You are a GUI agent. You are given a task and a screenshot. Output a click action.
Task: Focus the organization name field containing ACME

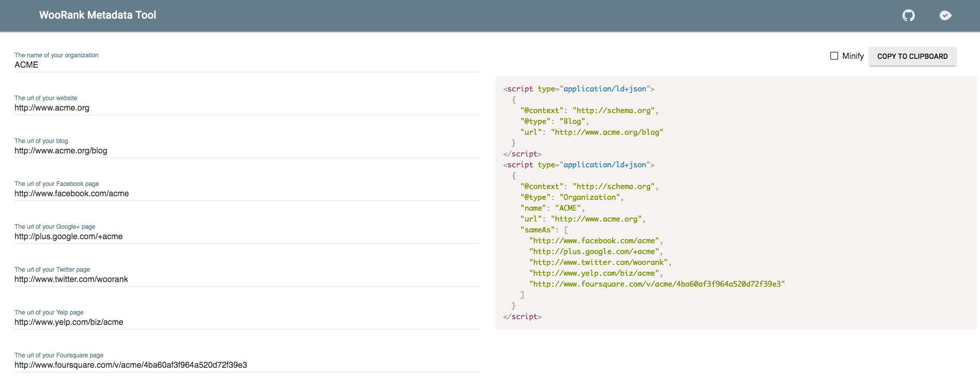coord(247,65)
